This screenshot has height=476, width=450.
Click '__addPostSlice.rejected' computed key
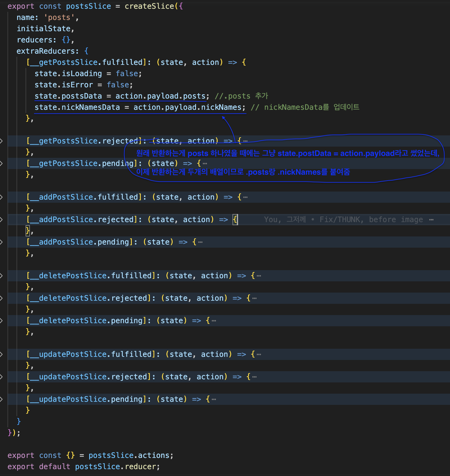pyautogui.click(x=82, y=220)
